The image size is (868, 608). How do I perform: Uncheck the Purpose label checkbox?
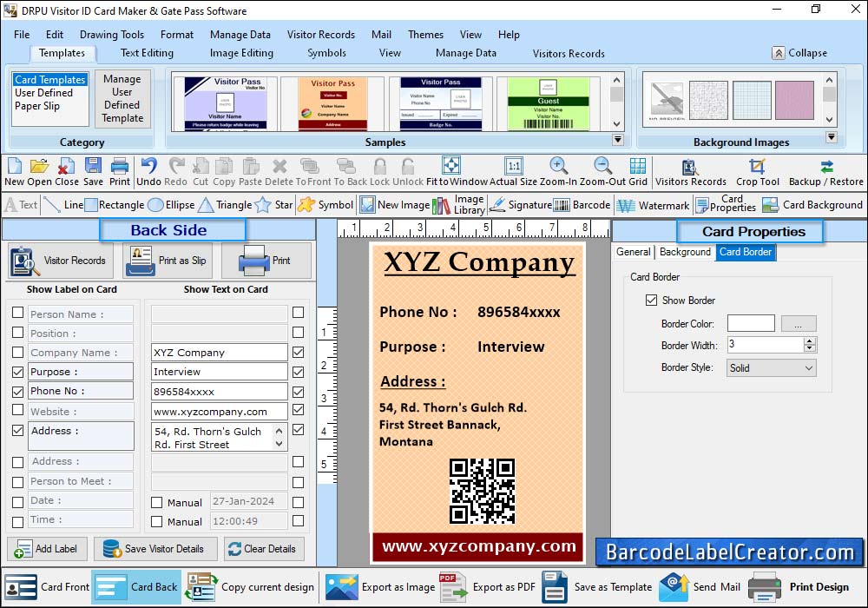(x=17, y=372)
